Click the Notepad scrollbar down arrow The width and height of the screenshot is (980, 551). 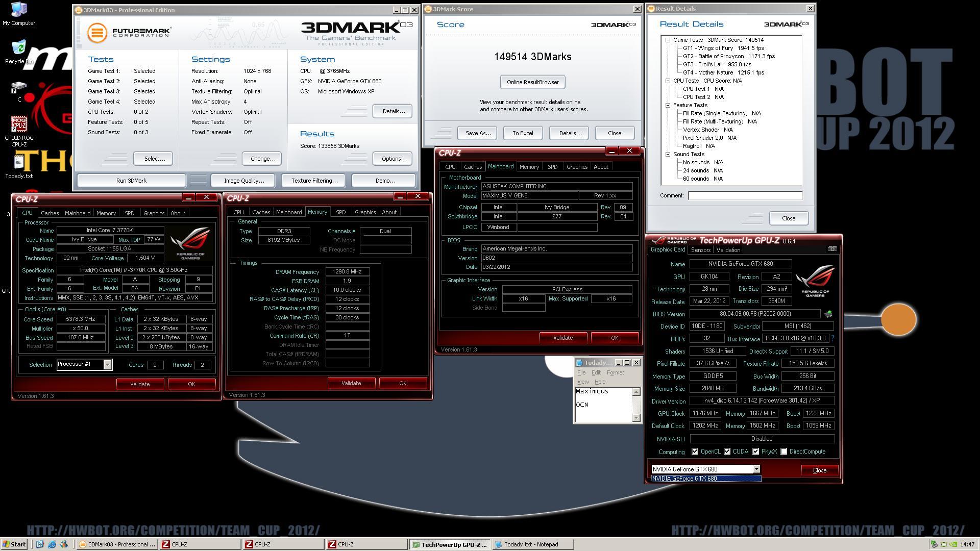click(636, 418)
